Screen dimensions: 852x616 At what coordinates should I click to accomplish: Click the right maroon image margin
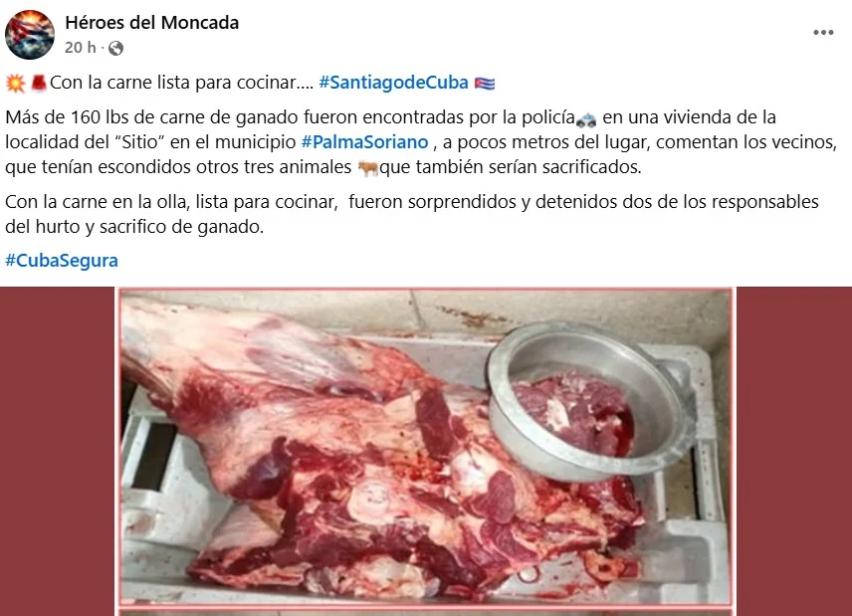coord(794,452)
